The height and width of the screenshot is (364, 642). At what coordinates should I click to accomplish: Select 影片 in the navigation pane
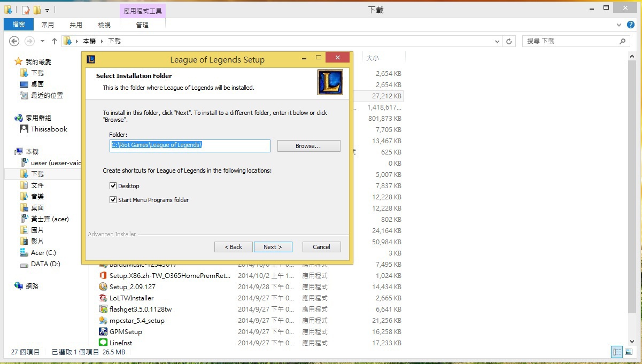pos(37,241)
